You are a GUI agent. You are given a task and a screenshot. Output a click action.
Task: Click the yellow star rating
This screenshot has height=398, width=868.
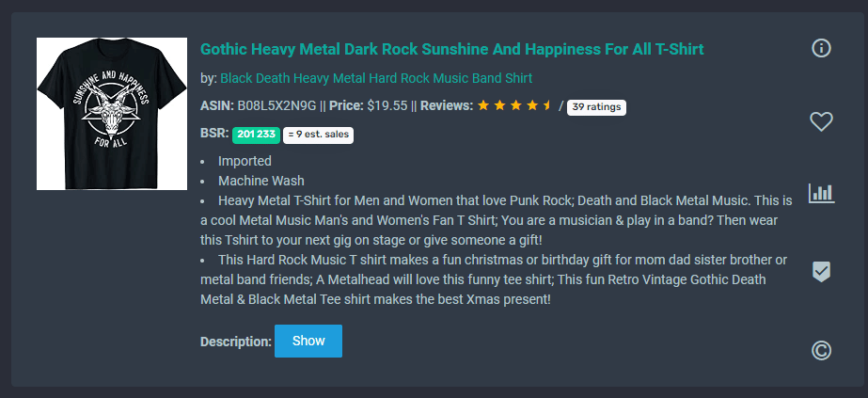click(514, 105)
